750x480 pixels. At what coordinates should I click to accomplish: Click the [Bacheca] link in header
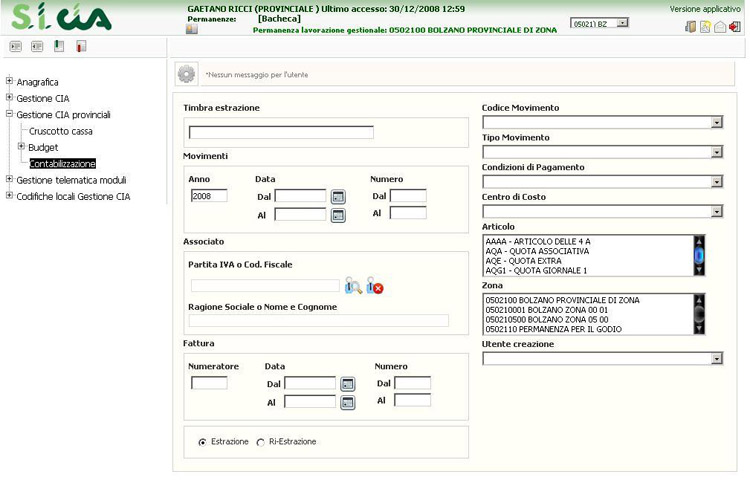coord(279,19)
